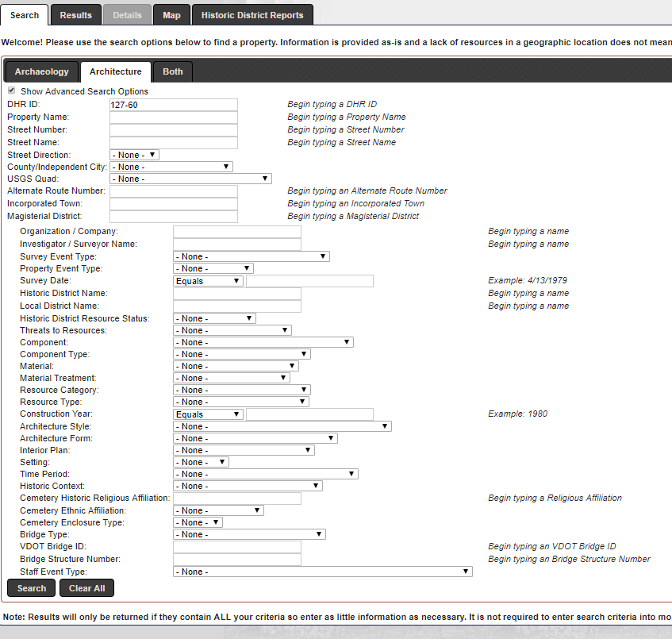Screen dimensions: 672x639
Task: Click the Street Name input field
Action: tap(174, 143)
